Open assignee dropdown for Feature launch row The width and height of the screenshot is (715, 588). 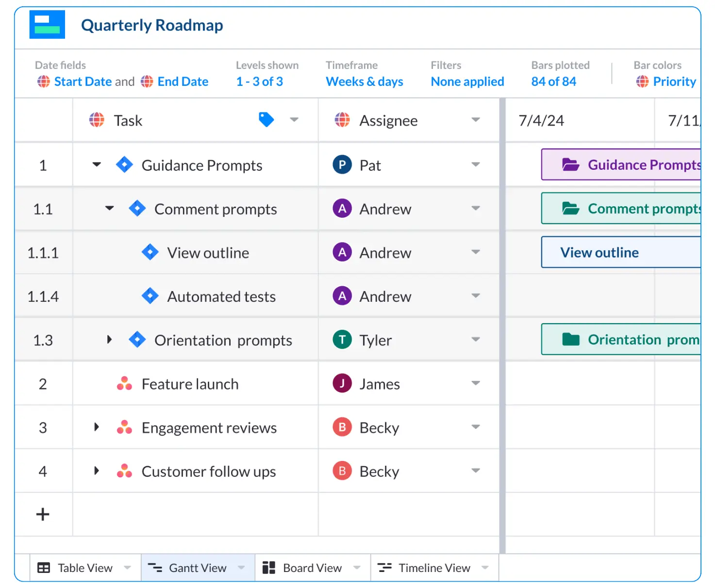pyautogui.click(x=476, y=384)
